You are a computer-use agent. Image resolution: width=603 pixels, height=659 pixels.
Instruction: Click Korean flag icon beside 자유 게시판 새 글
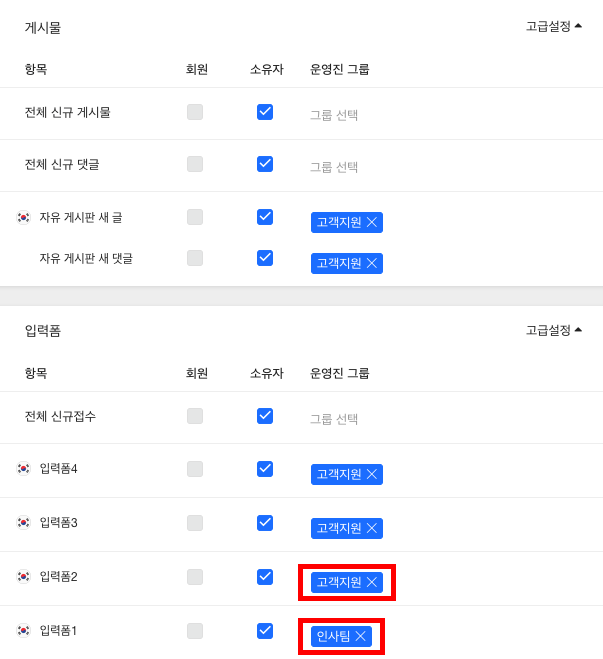24,217
